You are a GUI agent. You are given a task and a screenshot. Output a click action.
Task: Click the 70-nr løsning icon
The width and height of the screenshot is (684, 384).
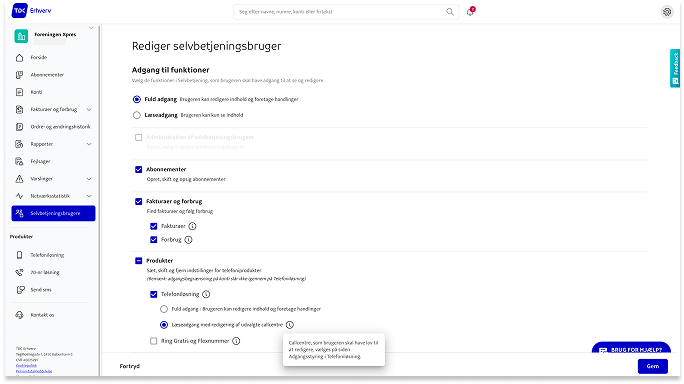(x=19, y=272)
